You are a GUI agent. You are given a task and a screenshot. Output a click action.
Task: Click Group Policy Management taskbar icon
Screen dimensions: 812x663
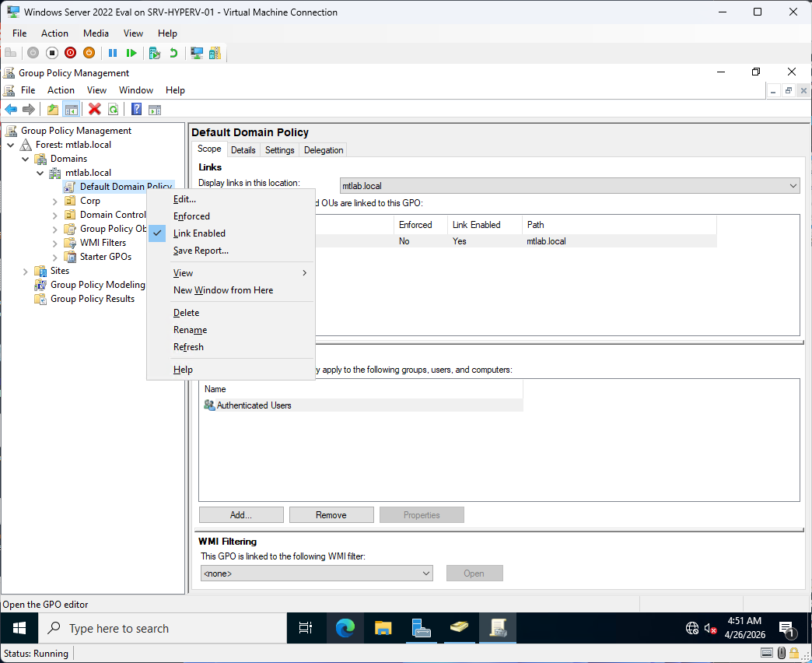(498, 628)
